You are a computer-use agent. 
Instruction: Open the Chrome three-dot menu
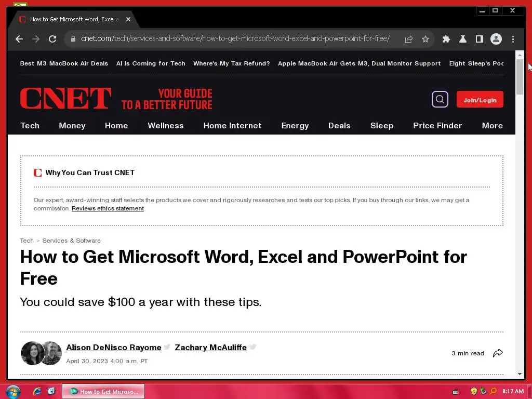tap(513, 39)
